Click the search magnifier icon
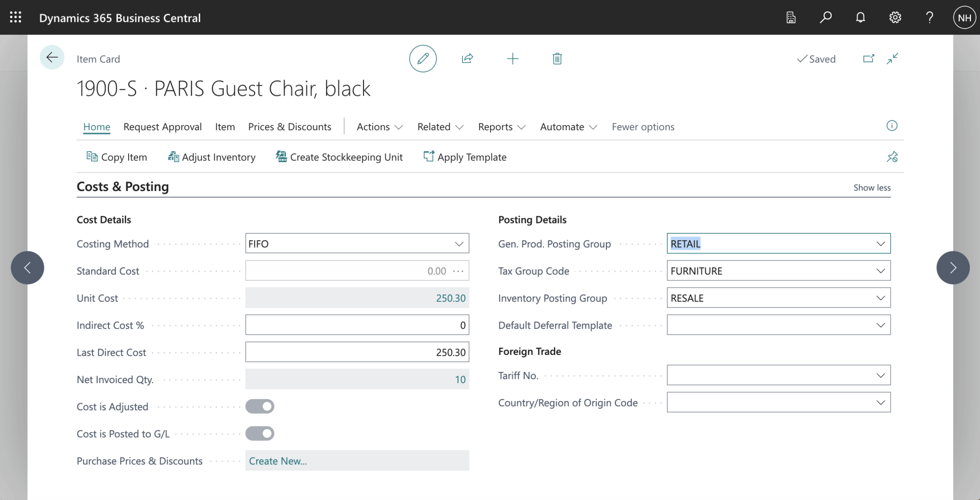 [x=826, y=18]
